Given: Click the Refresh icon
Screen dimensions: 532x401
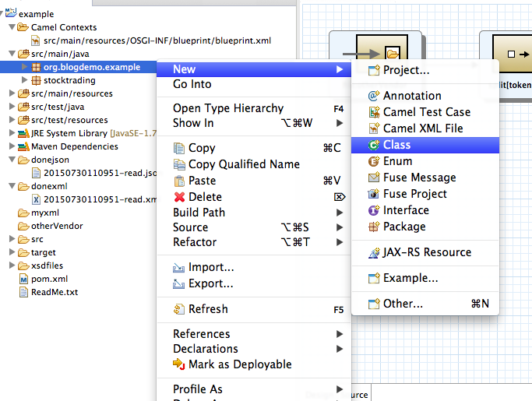Looking at the screenshot, I should coord(179,309).
